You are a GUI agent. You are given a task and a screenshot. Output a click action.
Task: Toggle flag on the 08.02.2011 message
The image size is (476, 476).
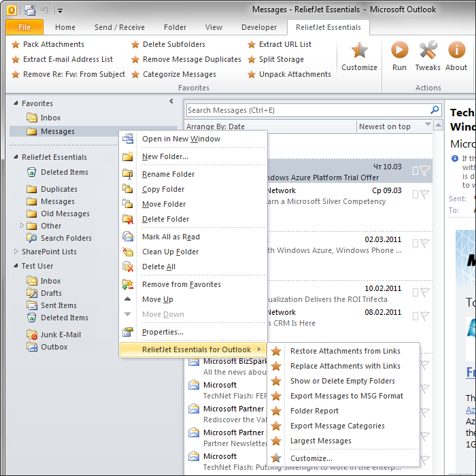[x=425, y=316]
